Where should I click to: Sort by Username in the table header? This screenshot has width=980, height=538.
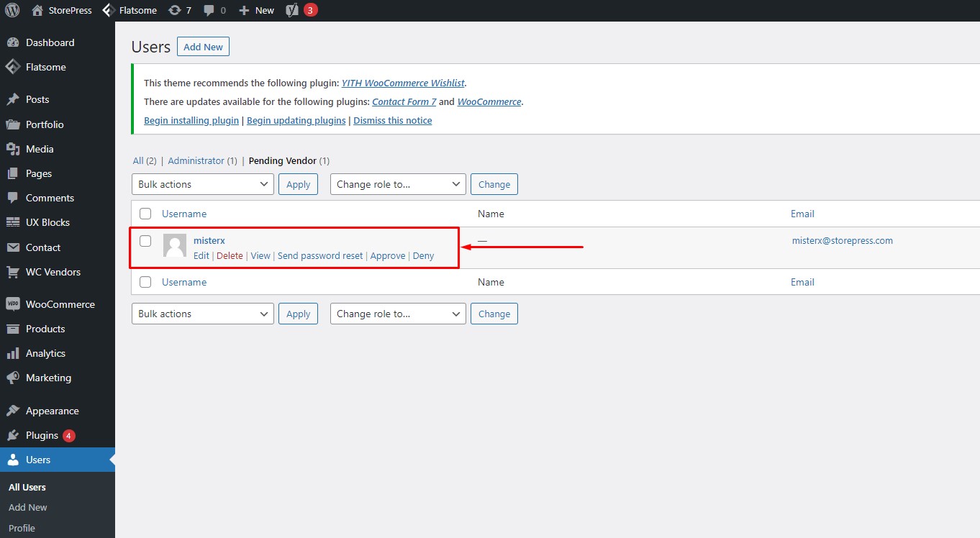click(184, 214)
